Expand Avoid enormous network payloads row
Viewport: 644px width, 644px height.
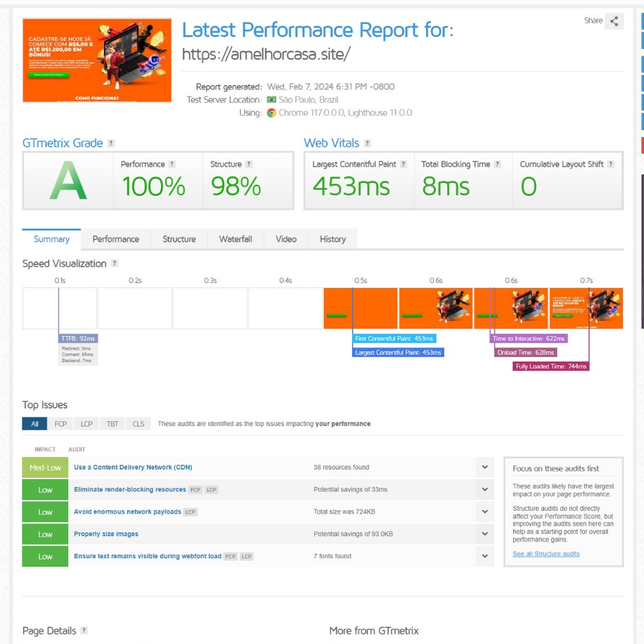point(485,512)
